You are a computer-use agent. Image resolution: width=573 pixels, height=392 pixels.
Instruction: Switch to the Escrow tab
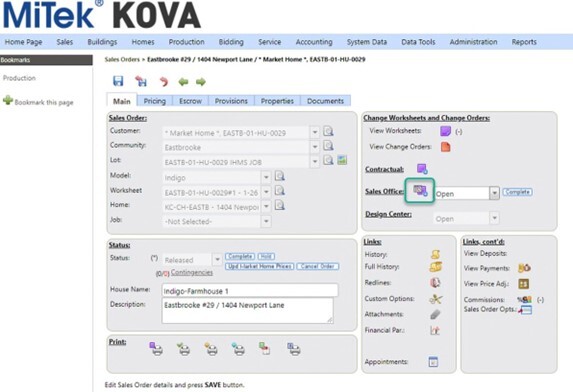[190, 101]
